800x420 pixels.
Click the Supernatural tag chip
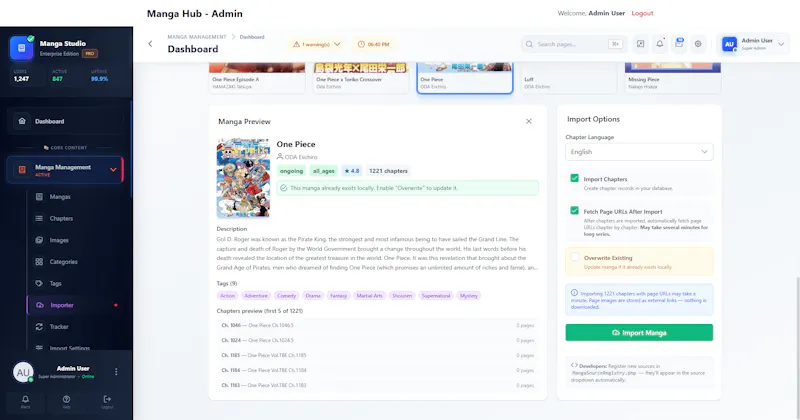pos(436,295)
